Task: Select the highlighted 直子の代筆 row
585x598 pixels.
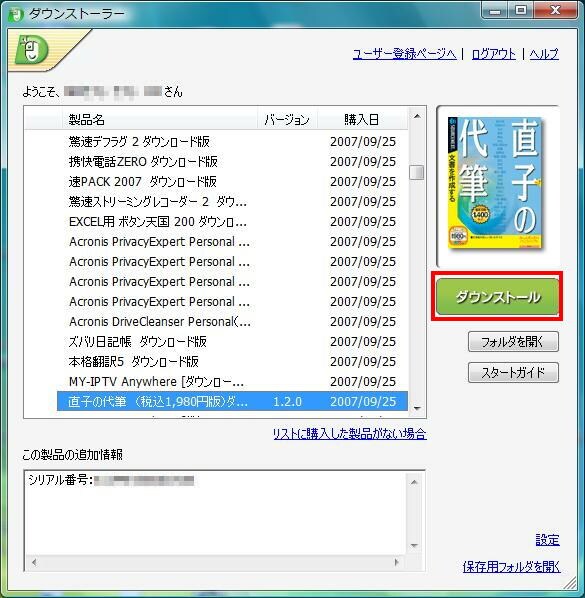Action: pyautogui.click(x=232, y=402)
